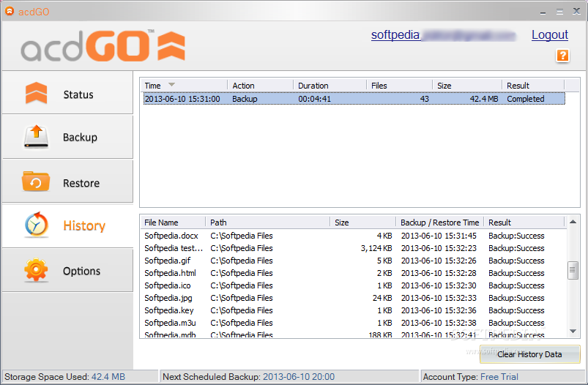Sort top list by Result column
Screen dimensions: 588x385
tap(533, 86)
